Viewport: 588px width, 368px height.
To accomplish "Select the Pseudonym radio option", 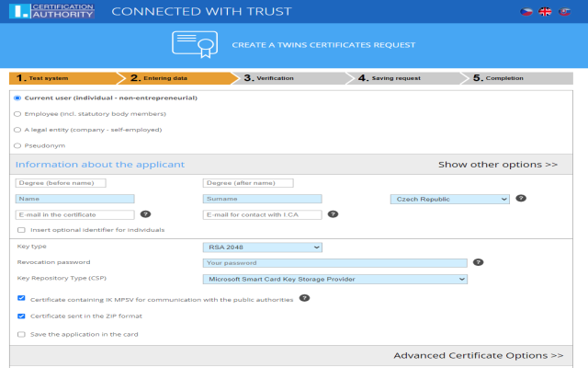I will 17,145.
